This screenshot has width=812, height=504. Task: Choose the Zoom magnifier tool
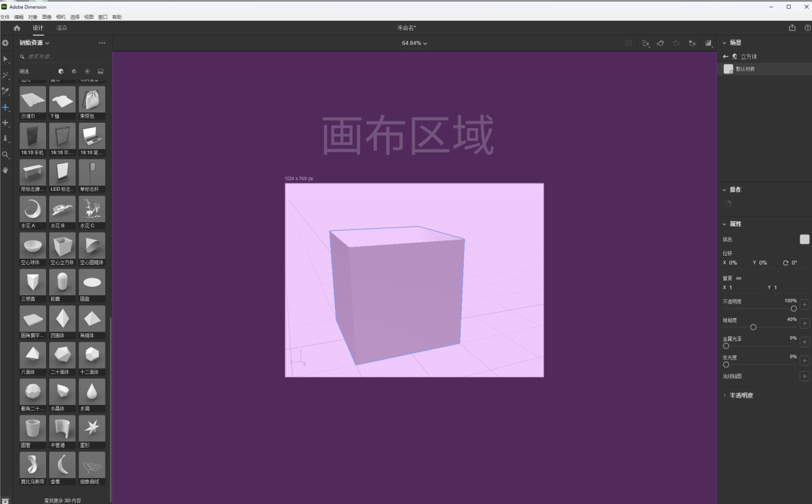(x=5, y=155)
